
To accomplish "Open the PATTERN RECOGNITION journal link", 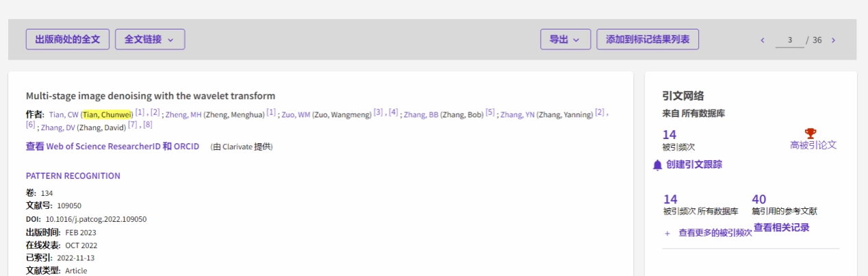I will point(73,176).
